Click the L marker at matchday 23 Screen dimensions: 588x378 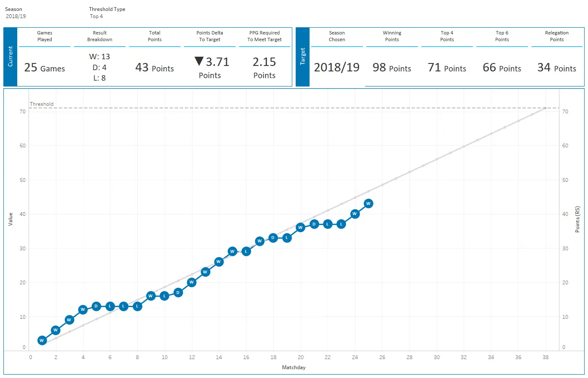coord(341,224)
